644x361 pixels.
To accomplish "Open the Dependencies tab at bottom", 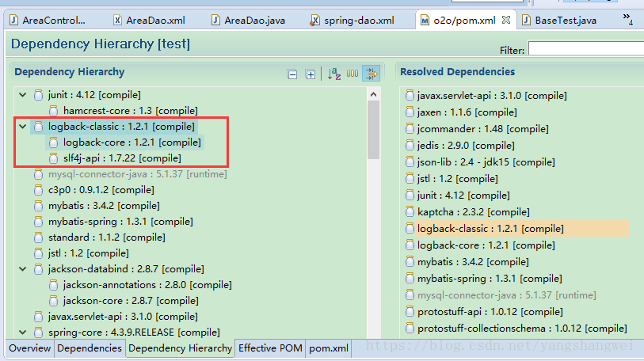I will click(x=90, y=348).
